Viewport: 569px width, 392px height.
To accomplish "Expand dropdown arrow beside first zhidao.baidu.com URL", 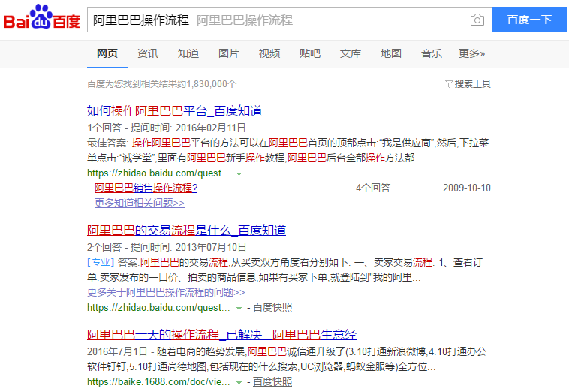I will point(239,173).
